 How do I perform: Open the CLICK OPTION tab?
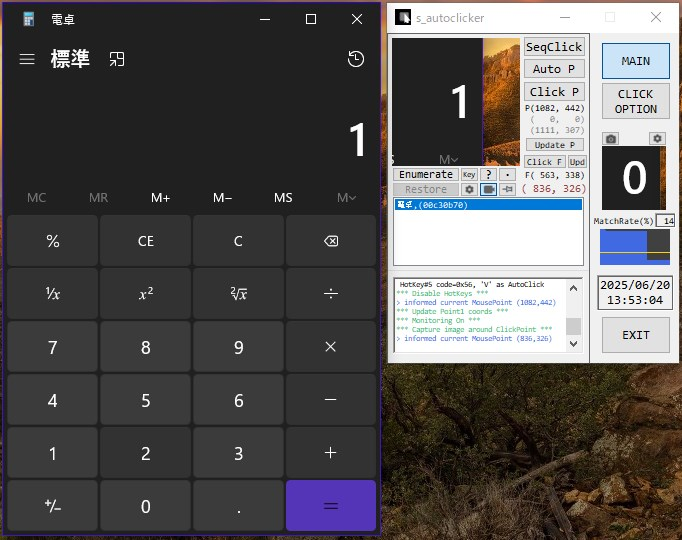click(635, 101)
